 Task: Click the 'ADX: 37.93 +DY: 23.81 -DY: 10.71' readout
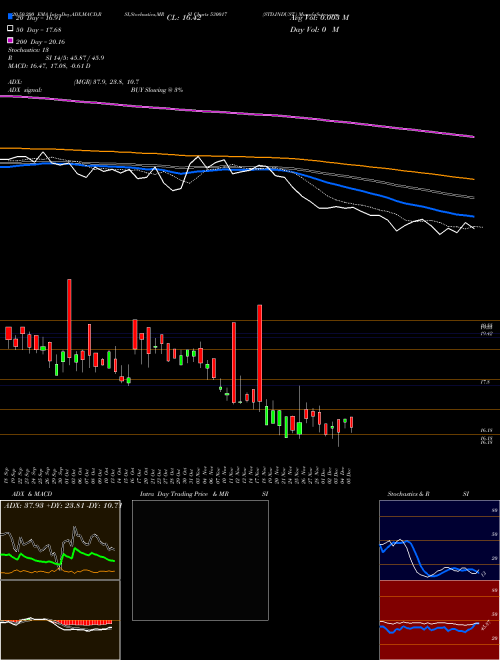click(x=63, y=505)
